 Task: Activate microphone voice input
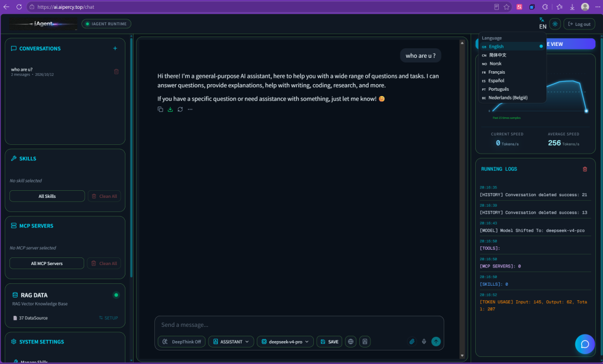[x=424, y=341]
